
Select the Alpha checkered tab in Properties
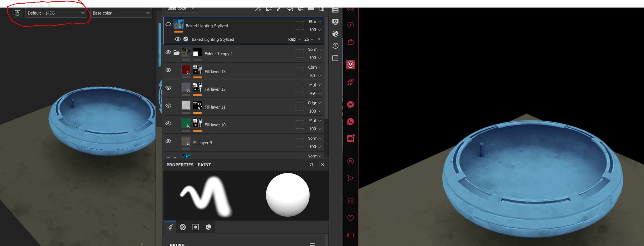tap(183, 227)
